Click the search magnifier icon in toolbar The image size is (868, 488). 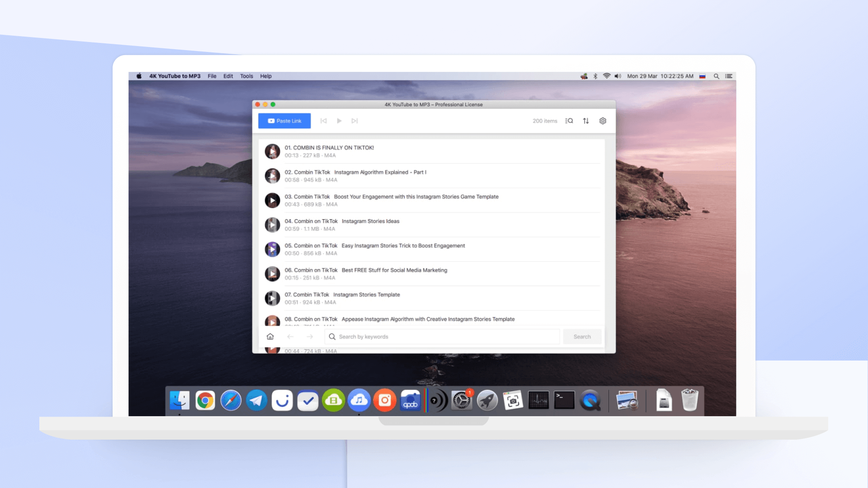pos(569,120)
